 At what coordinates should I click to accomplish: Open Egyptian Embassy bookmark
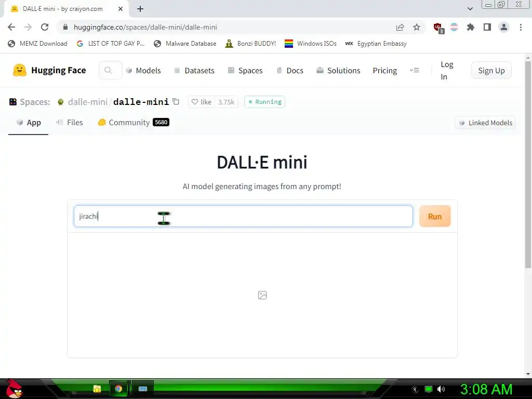pyautogui.click(x=376, y=44)
